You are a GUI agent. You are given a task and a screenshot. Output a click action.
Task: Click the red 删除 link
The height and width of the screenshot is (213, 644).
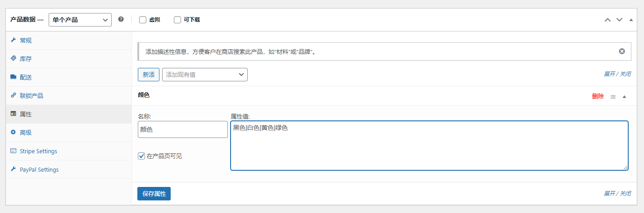point(598,96)
